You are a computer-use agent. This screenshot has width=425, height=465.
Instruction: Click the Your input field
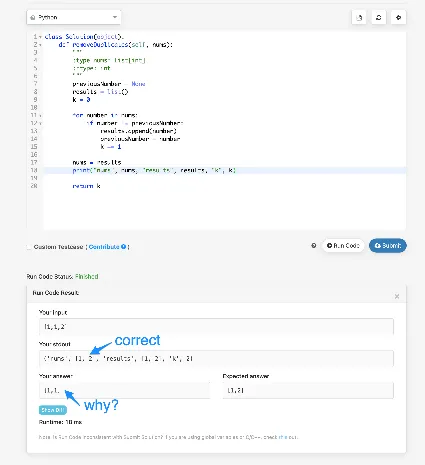[216, 327]
